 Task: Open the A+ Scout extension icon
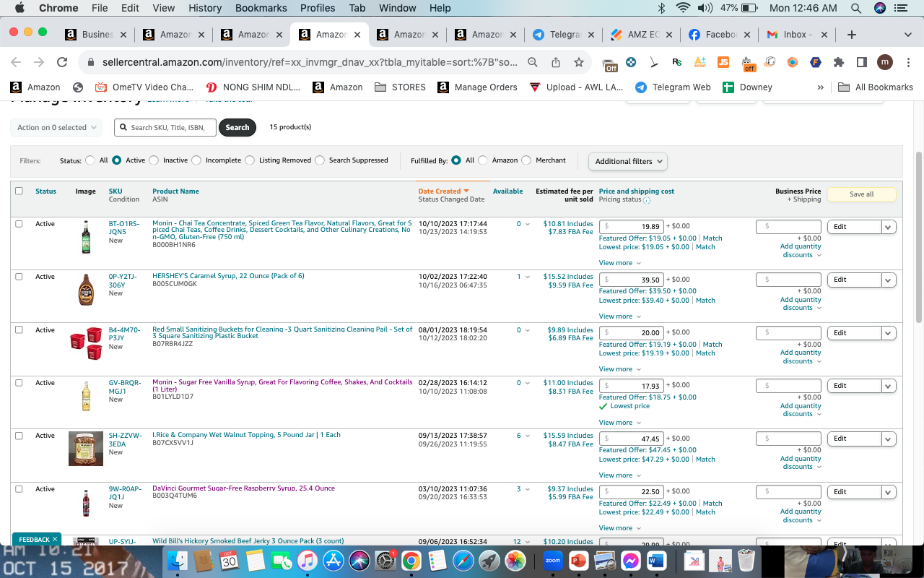click(699, 62)
